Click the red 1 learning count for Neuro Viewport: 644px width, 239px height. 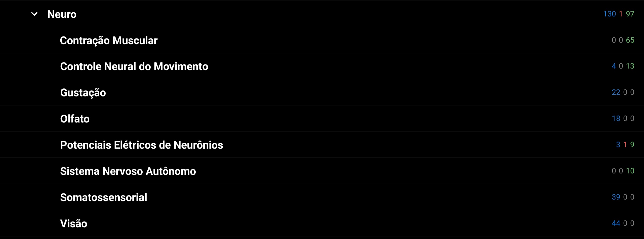point(621,14)
